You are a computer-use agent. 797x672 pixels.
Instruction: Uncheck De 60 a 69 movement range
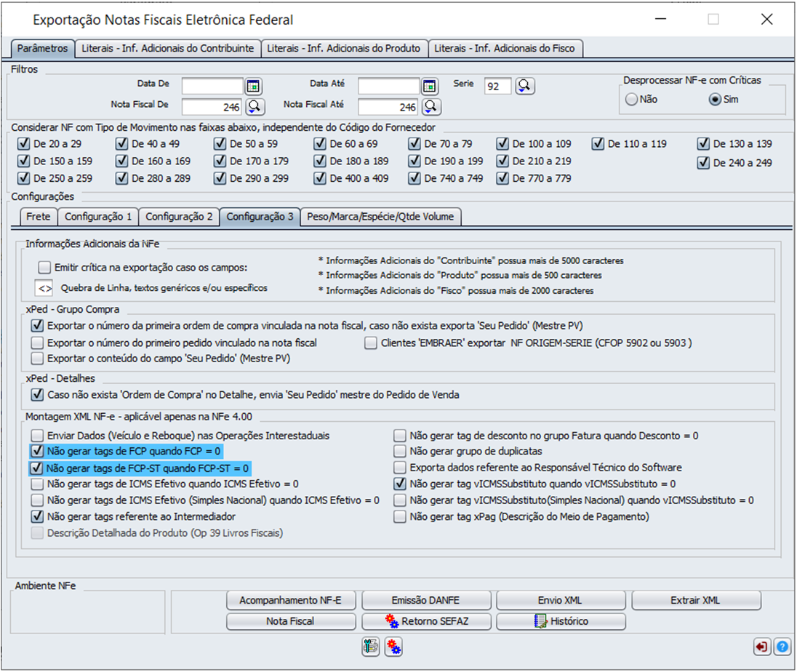[x=320, y=144]
